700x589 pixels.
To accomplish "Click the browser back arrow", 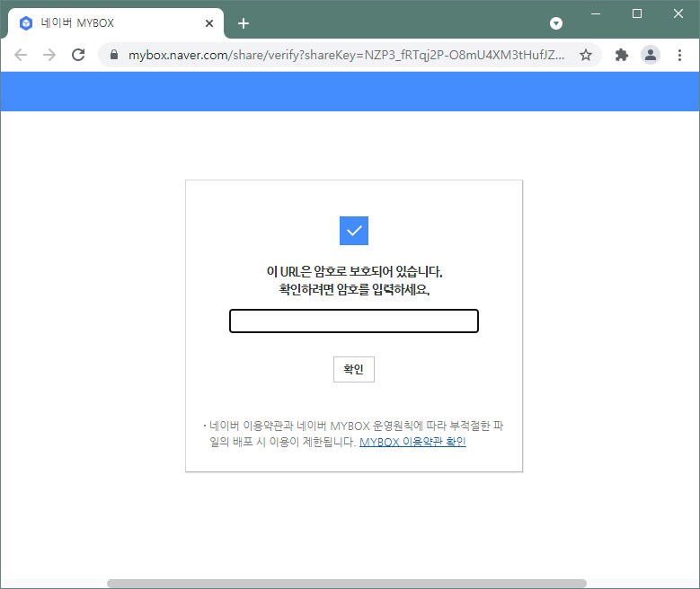I will [21, 55].
